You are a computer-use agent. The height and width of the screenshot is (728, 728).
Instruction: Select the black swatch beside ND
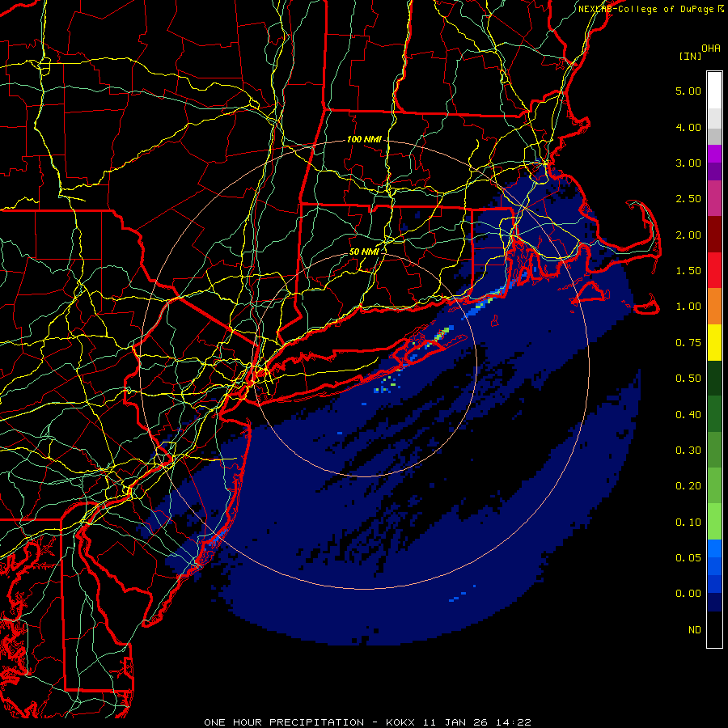pyautogui.click(x=714, y=629)
